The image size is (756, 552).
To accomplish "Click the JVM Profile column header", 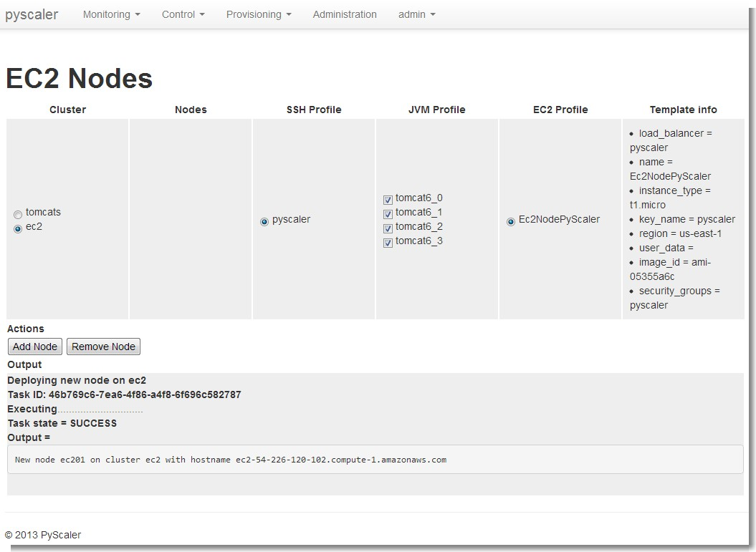I will click(x=437, y=110).
